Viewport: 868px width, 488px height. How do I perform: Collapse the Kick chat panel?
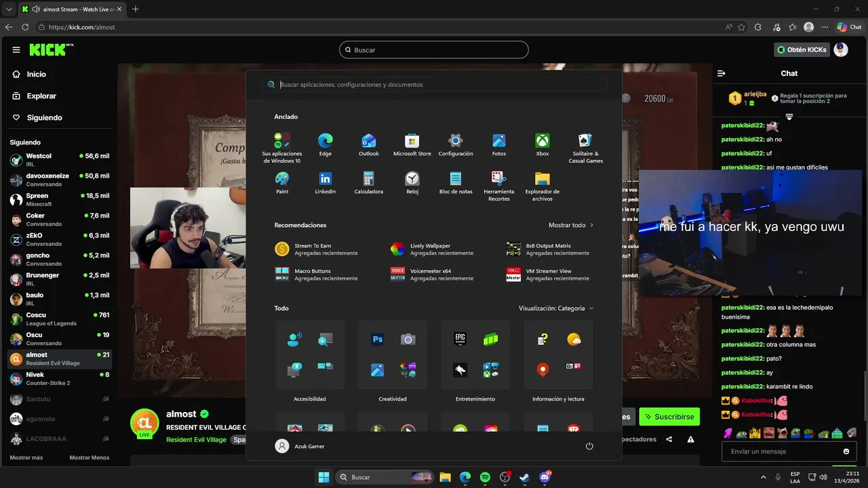(722, 73)
